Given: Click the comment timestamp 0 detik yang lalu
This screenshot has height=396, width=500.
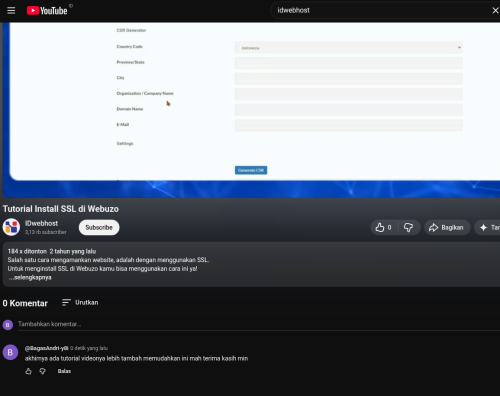Looking at the screenshot, I should [x=89, y=348].
